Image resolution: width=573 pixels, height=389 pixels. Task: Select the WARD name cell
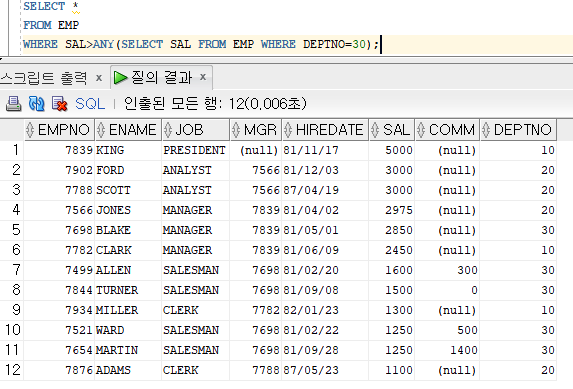(128, 330)
